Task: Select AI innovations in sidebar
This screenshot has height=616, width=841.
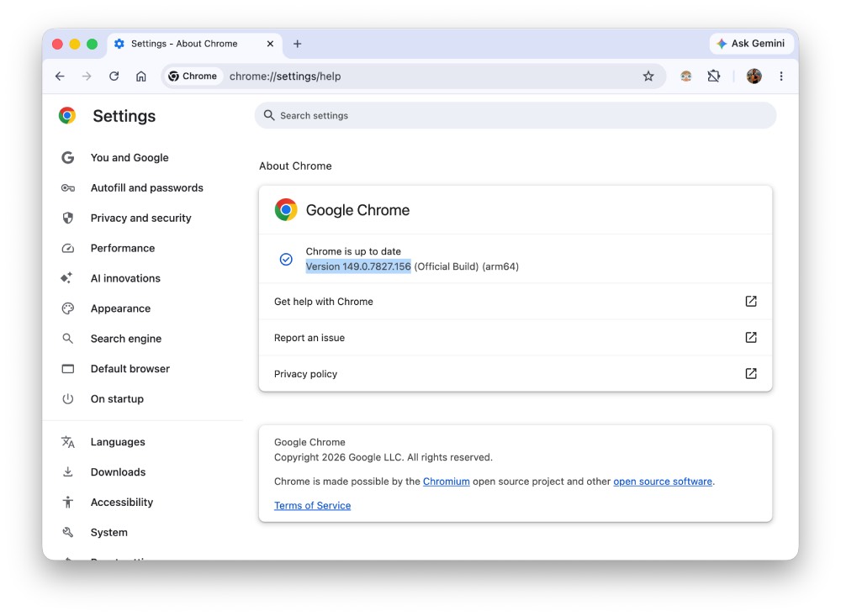Action: 125,278
